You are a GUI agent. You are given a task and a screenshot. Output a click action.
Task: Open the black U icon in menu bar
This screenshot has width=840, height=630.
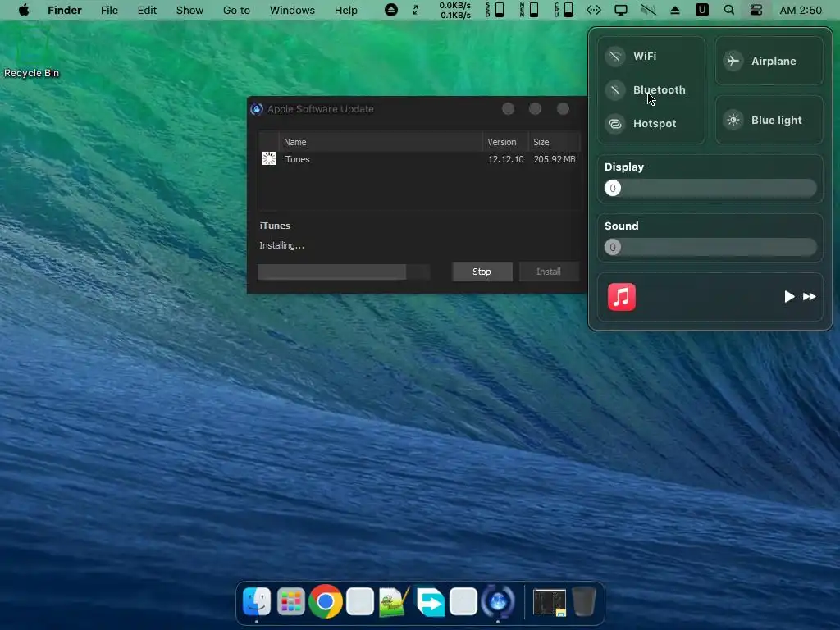pyautogui.click(x=702, y=10)
